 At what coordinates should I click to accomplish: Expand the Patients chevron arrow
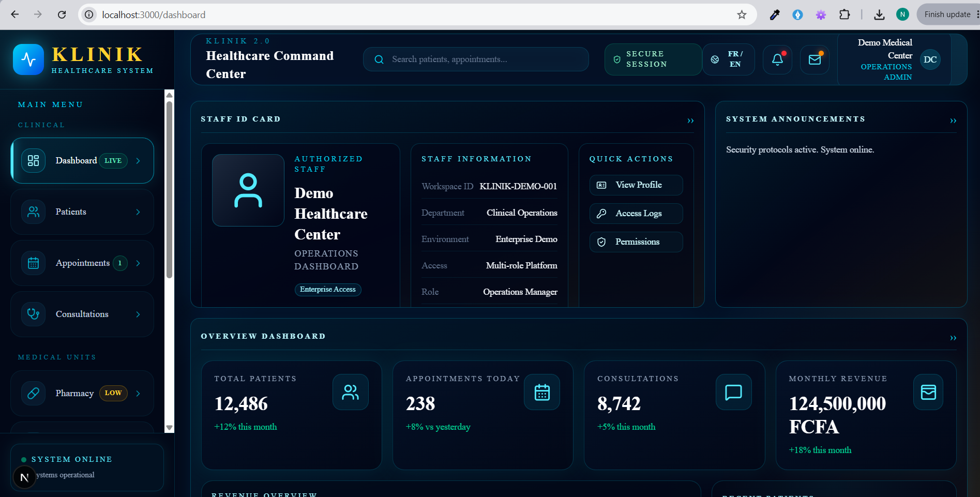point(138,212)
